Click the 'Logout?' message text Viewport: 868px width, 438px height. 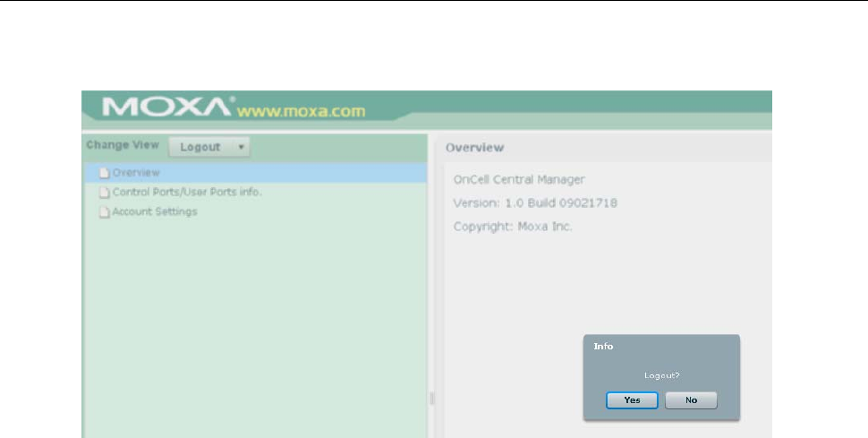coord(661,376)
